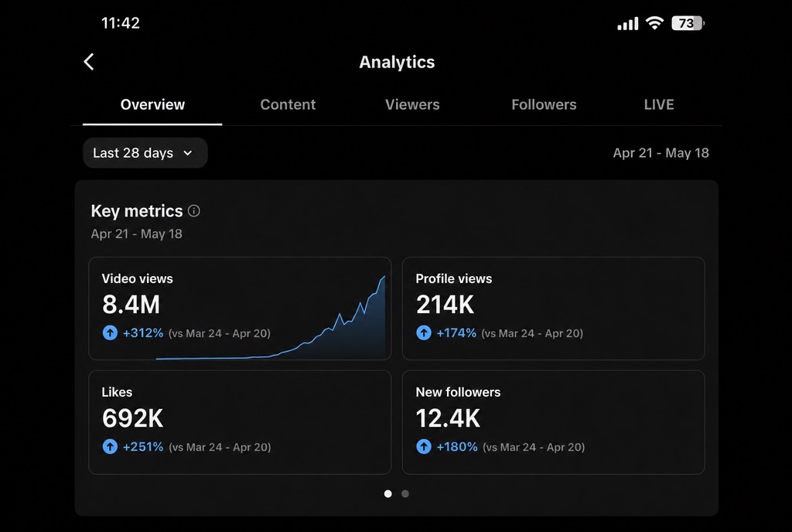Image resolution: width=792 pixels, height=532 pixels.
Task: Tap the Likes up-arrow icon
Action: (x=110, y=447)
